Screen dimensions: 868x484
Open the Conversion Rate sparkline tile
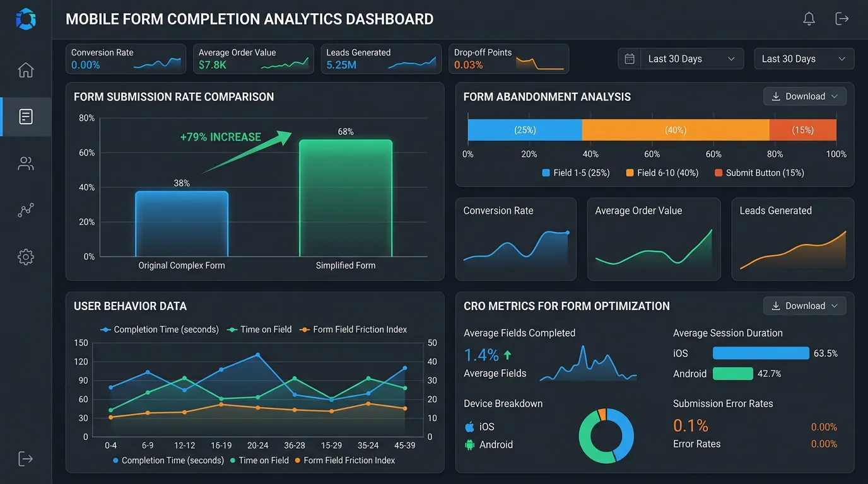click(x=516, y=239)
